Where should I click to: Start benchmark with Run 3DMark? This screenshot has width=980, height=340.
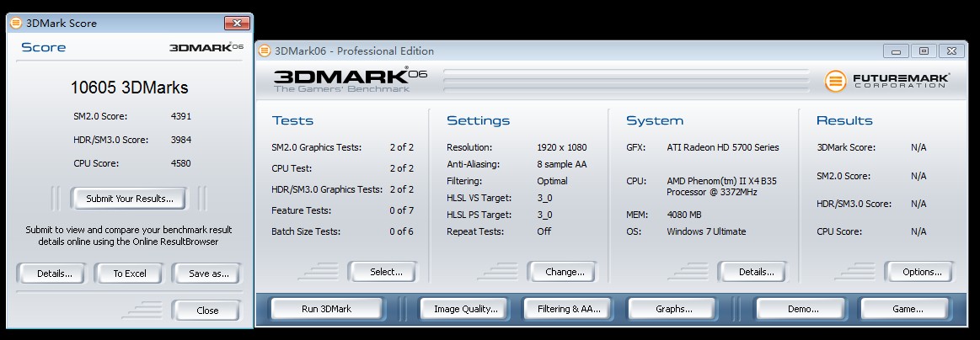(326, 308)
